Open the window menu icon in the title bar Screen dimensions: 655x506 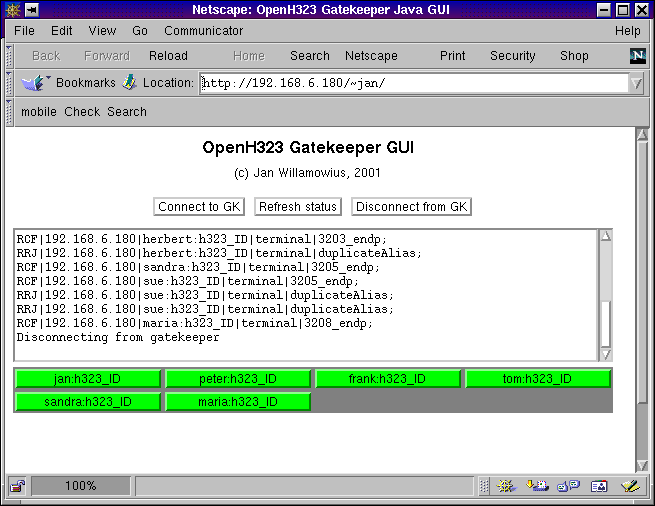pos(13,10)
